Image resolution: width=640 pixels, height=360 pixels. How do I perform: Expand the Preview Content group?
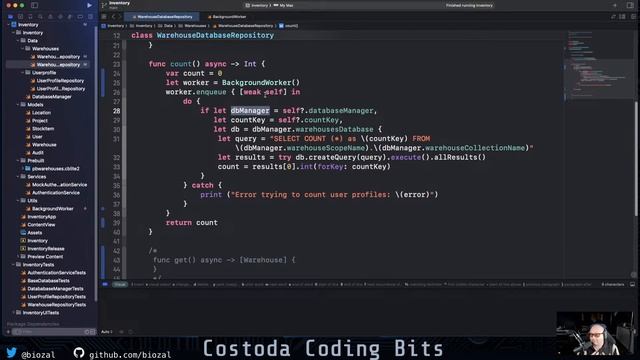pos(17,256)
